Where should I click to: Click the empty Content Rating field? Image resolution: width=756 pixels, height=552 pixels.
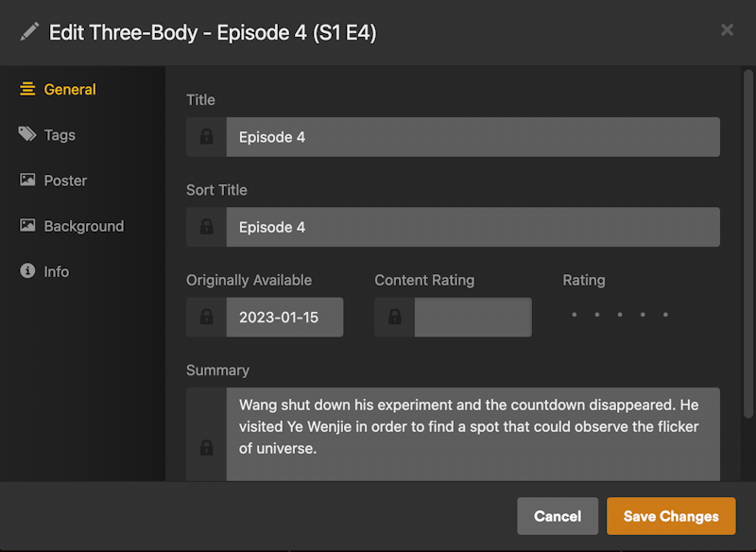tap(473, 318)
